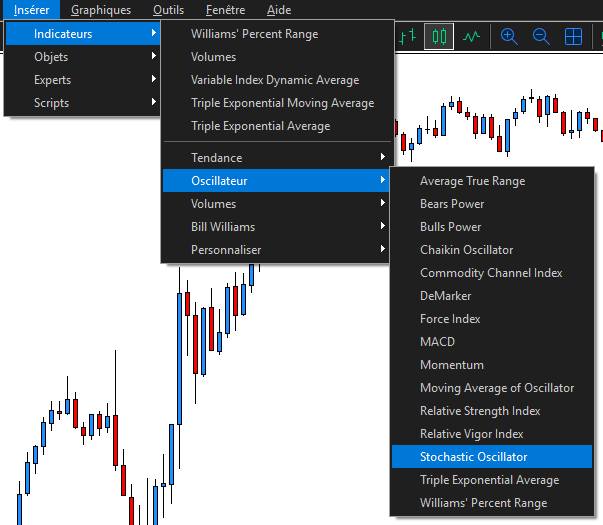Expand the Scripts submenu

83,103
